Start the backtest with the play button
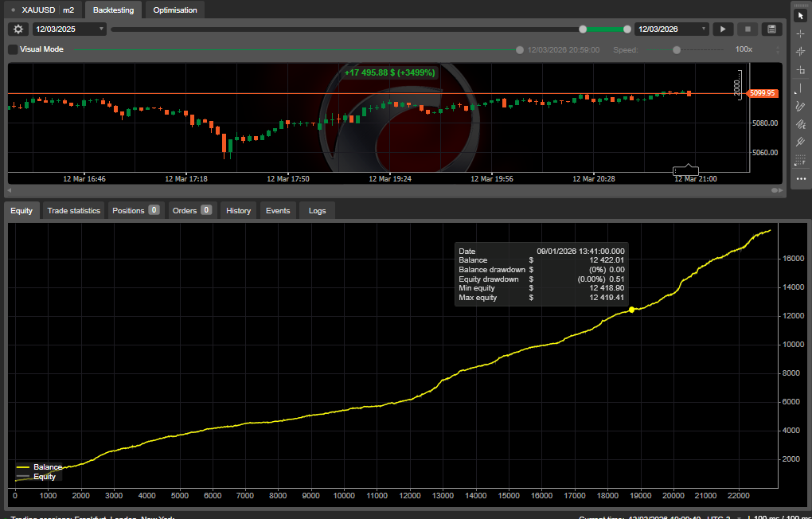Viewport: 812px width, 519px height. [723, 29]
